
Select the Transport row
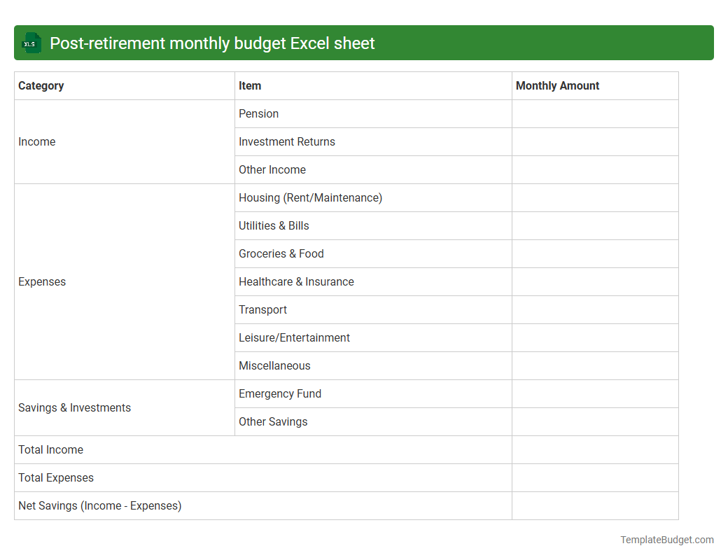coord(262,309)
